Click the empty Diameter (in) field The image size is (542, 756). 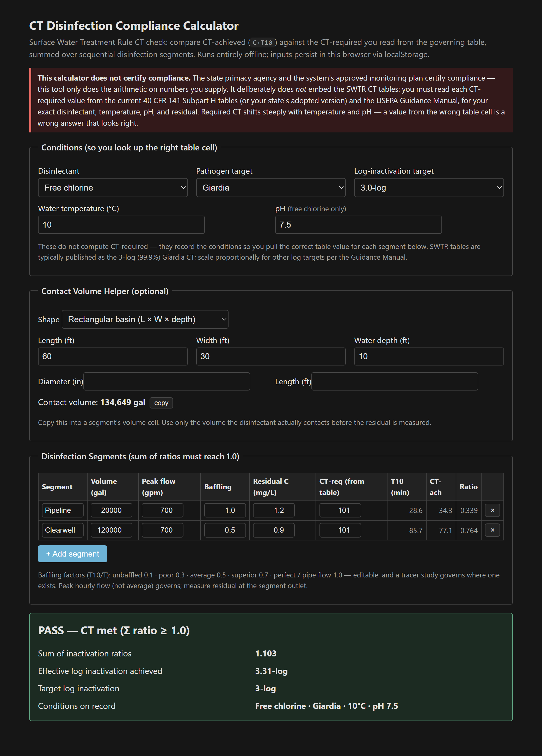(167, 381)
